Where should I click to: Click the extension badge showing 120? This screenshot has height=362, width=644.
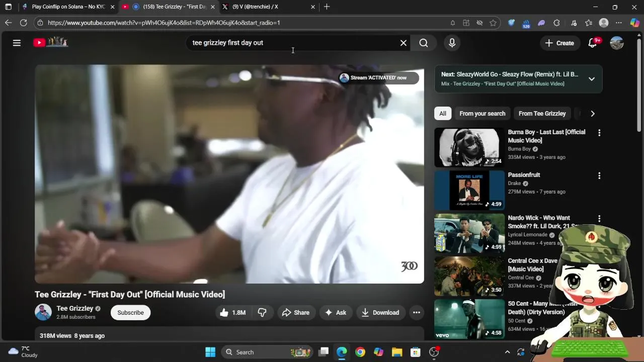[x=526, y=23]
